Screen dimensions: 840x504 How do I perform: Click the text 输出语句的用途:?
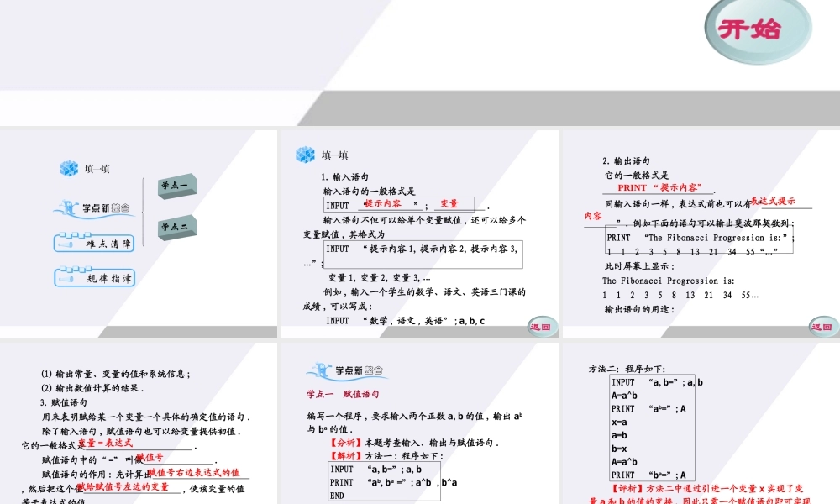639,309
